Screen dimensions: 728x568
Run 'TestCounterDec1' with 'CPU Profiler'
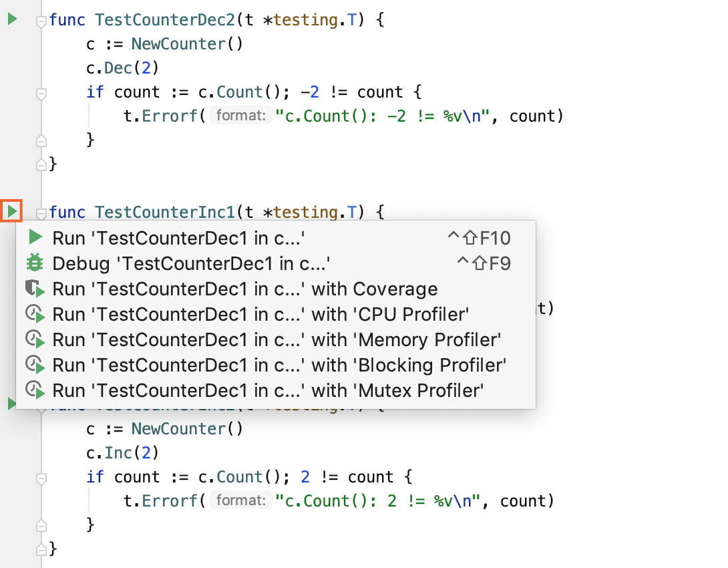(x=276, y=315)
